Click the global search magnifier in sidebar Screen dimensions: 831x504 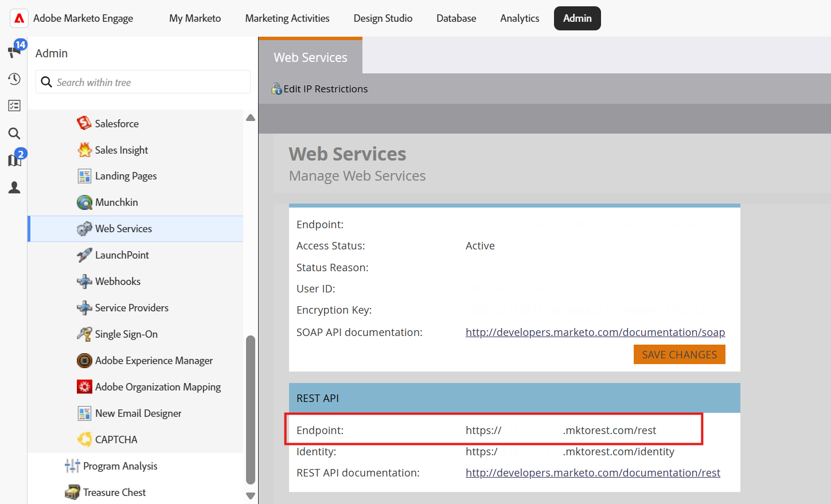pyautogui.click(x=14, y=134)
